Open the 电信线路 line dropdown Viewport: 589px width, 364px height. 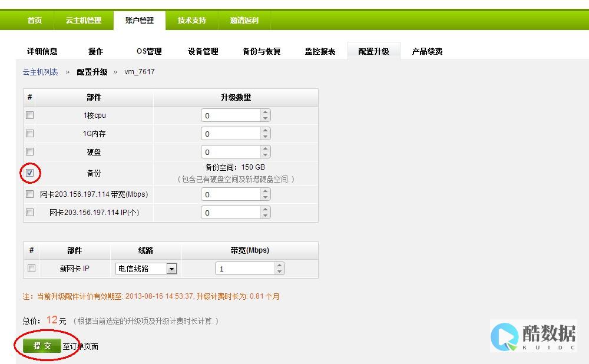click(146, 269)
